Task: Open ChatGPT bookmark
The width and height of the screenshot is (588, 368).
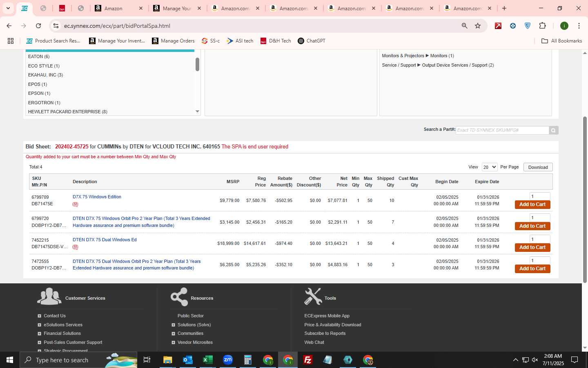Action: [x=312, y=41]
